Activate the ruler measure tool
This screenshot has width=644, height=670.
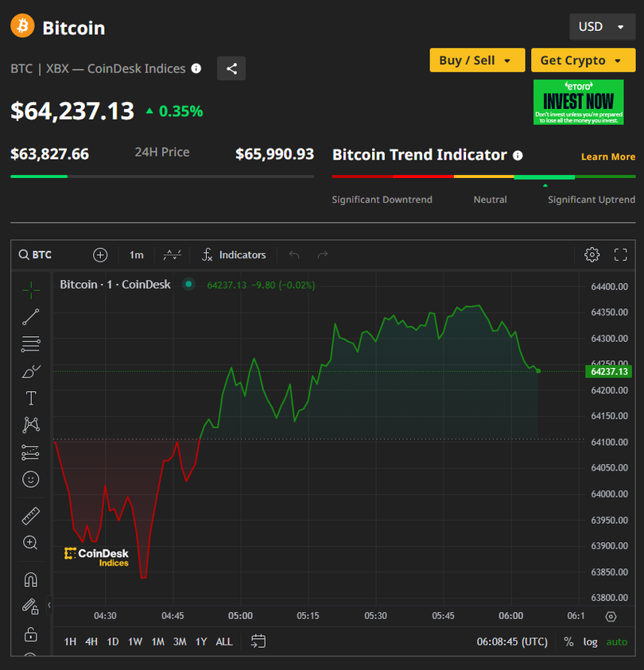click(31, 516)
